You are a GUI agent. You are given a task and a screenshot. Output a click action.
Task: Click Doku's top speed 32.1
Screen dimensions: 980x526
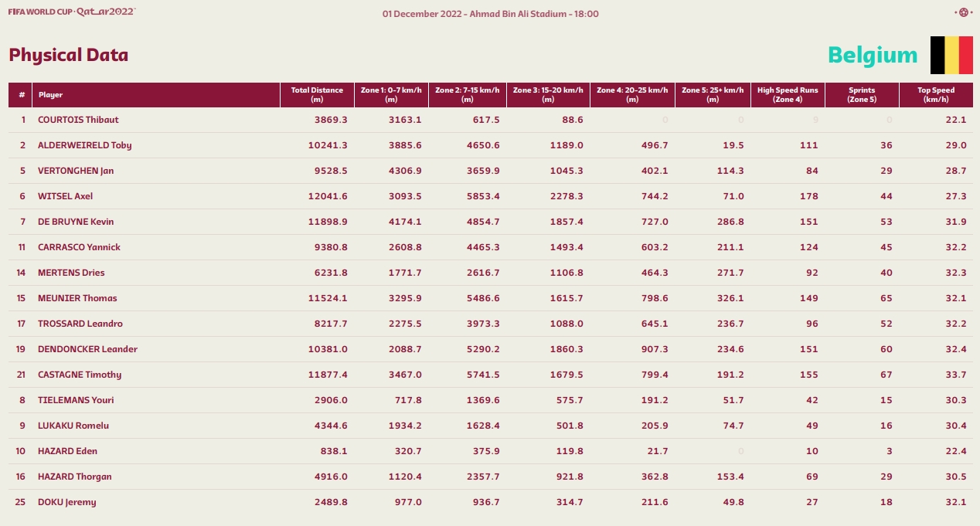pyautogui.click(x=956, y=502)
